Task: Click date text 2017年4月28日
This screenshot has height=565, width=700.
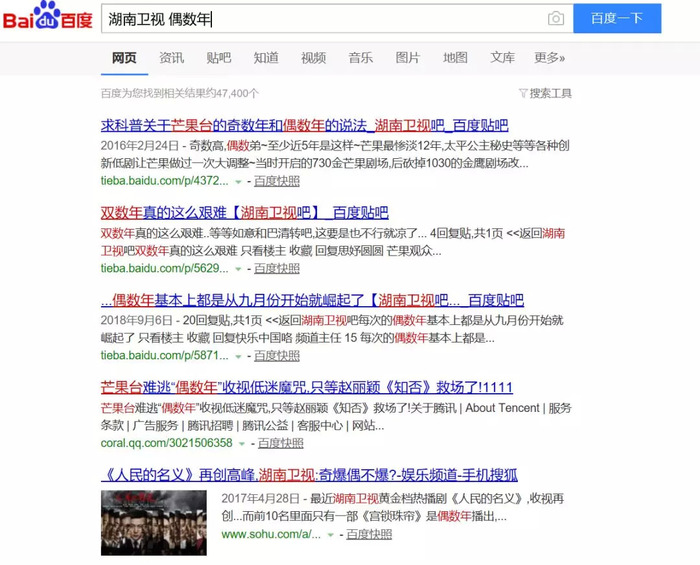Action: click(261, 499)
